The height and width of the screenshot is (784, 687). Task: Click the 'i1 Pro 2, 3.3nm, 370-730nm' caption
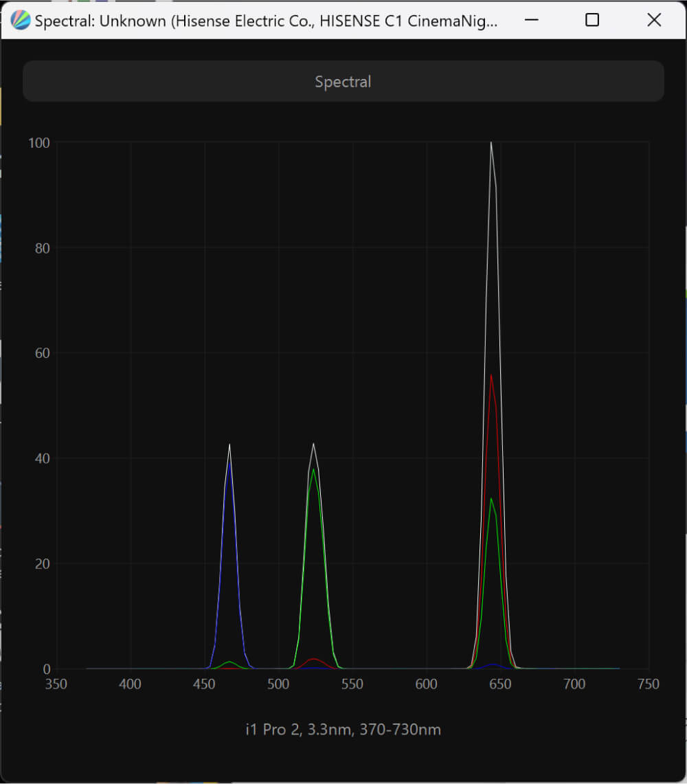343,730
